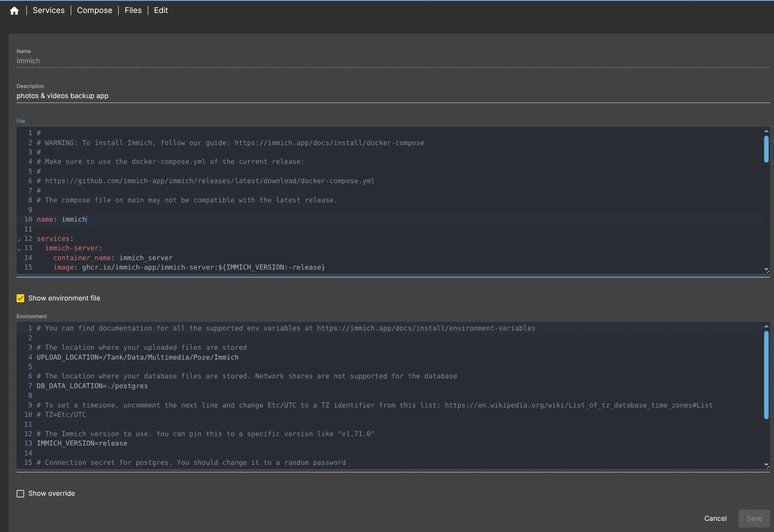Open the Services breadcrumb
774x532 pixels.
click(x=48, y=10)
